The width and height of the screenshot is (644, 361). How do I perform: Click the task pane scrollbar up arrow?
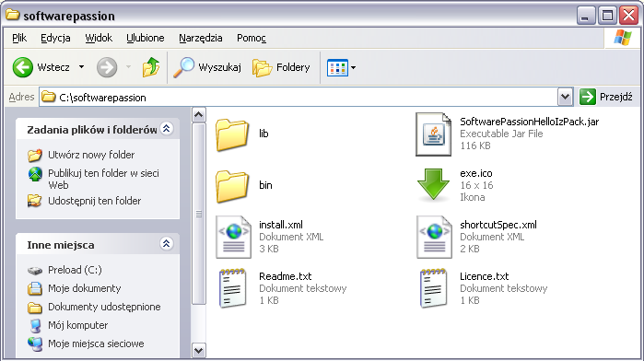click(x=199, y=114)
